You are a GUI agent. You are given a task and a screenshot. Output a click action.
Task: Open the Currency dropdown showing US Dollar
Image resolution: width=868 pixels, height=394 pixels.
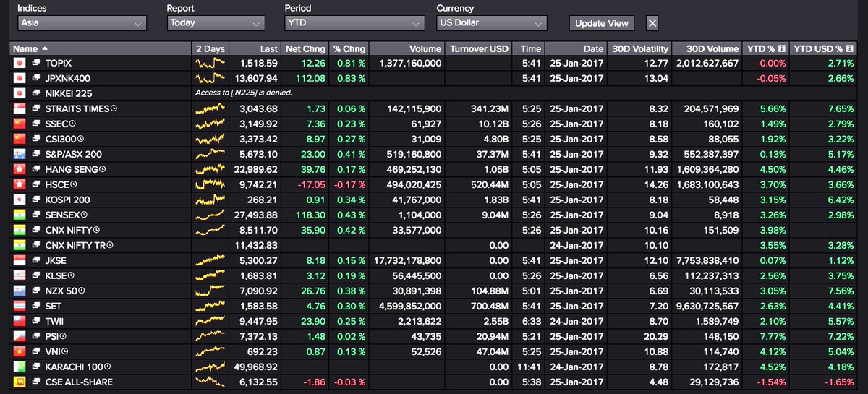click(491, 23)
